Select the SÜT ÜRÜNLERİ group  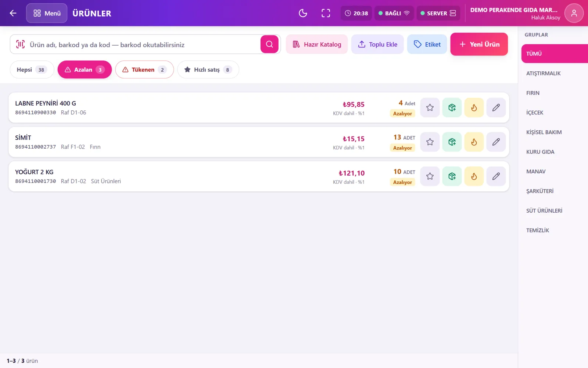coord(555,210)
